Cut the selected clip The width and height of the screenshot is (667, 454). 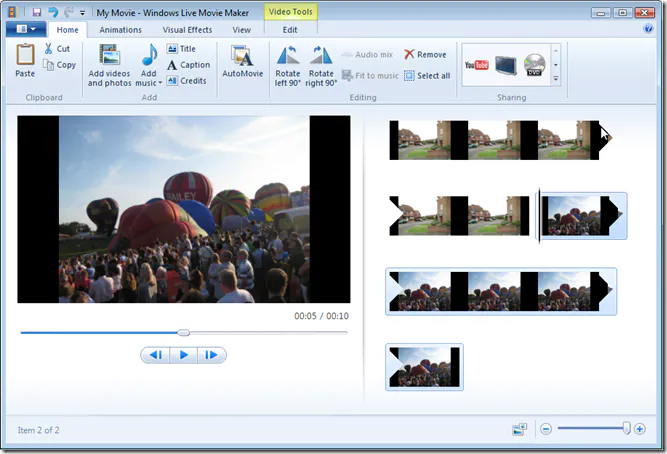pos(57,49)
